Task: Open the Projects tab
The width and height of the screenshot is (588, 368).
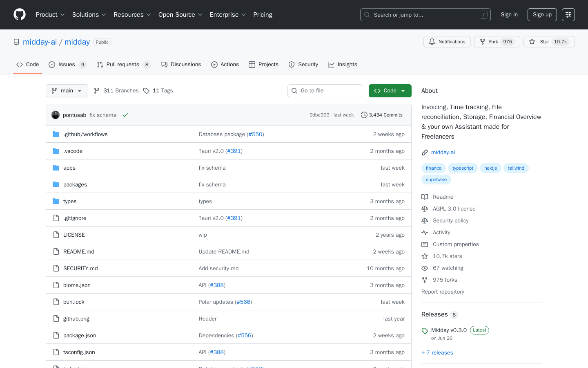Action: click(263, 65)
